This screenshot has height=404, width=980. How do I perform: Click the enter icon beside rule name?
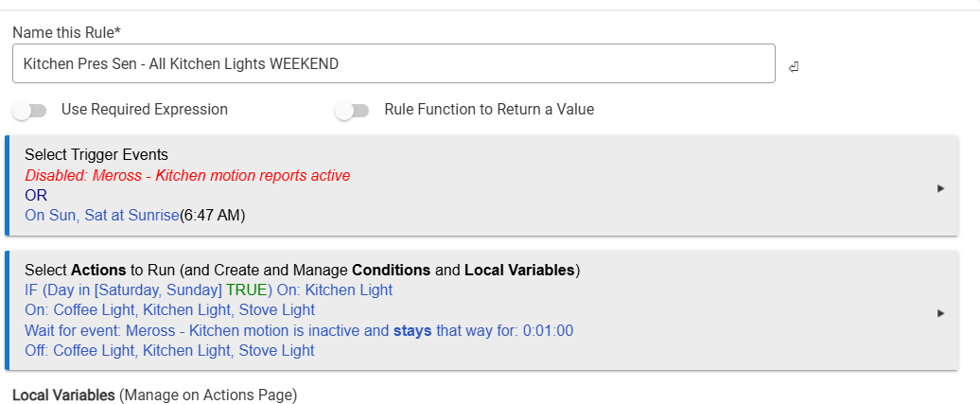point(793,66)
